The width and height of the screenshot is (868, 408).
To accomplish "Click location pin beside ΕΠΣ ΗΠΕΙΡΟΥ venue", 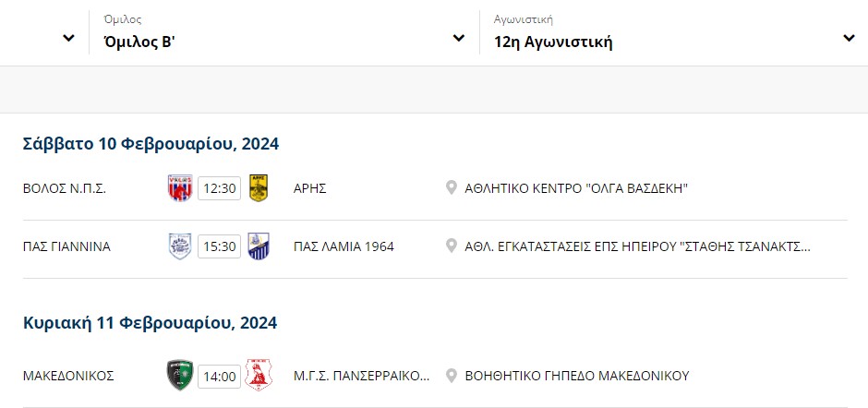I will 452,246.
